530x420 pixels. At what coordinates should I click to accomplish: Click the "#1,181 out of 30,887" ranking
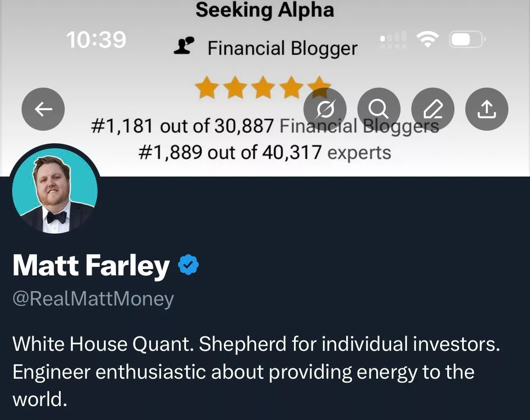click(x=182, y=126)
